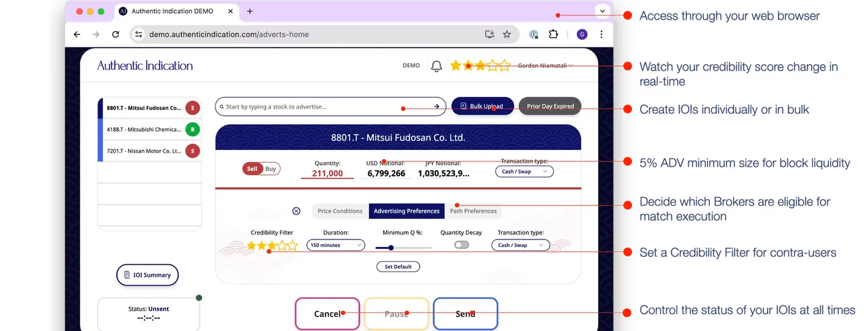The image size is (868, 331).
Task: Open the upper Transaction type Cash / Swap dropdown
Action: pos(524,172)
